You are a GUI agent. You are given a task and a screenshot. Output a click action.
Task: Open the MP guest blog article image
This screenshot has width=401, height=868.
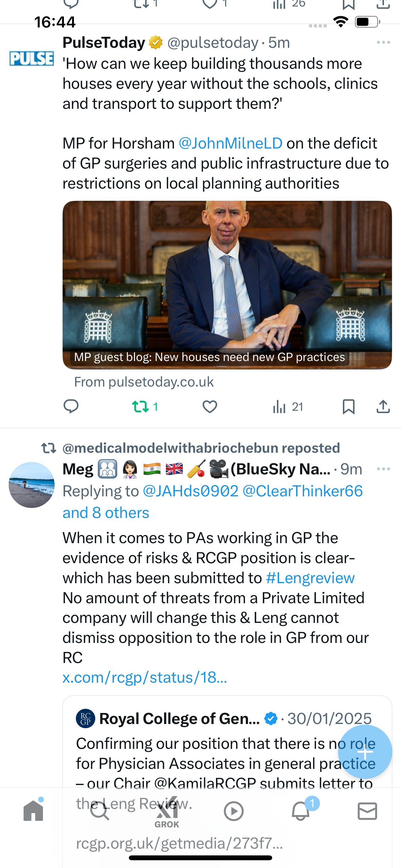click(x=227, y=285)
